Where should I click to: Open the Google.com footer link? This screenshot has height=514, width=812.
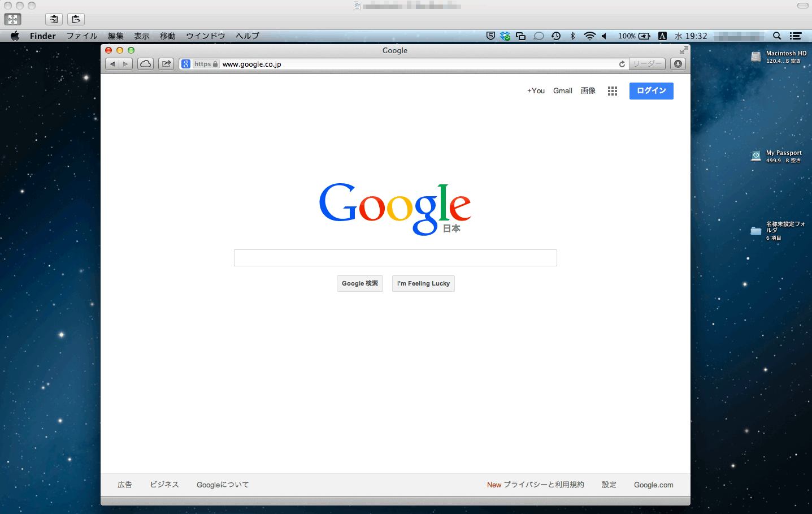pyautogui.click(x=654, y=485)
